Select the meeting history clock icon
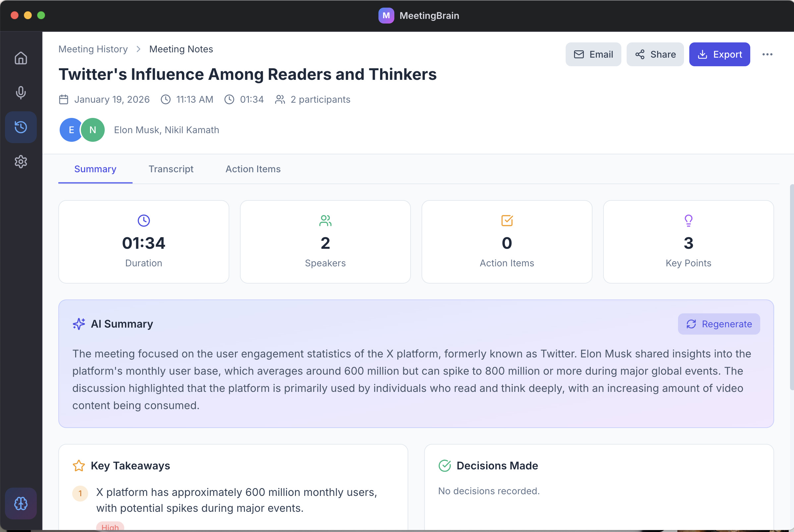The width and height of the screenshot is (794, 532). 21,127
